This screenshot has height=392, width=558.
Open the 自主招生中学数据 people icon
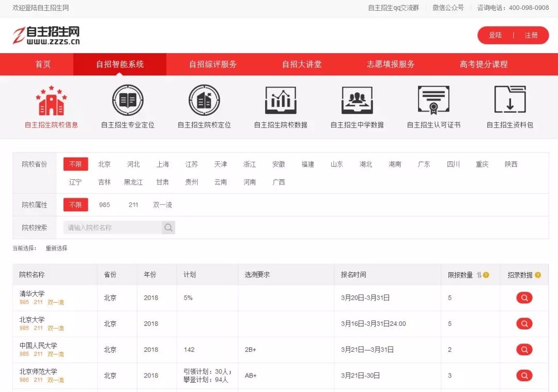tap(357, 101)
